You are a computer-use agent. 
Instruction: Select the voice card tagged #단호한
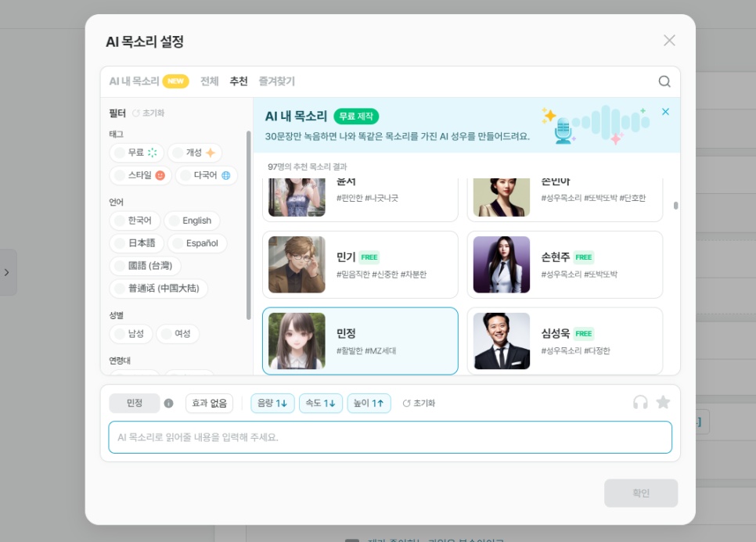click(565, 200)
